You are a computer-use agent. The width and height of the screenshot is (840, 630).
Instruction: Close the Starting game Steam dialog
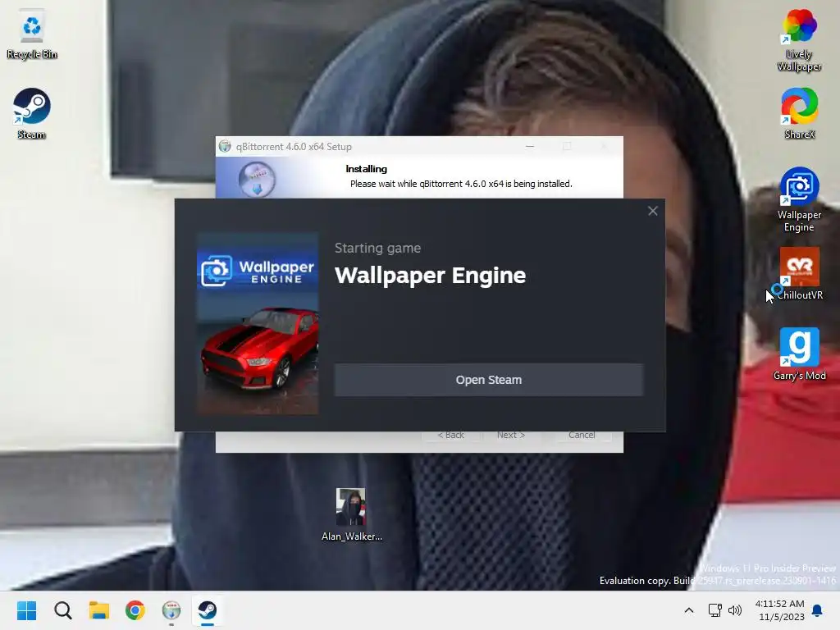click(x=652, y=211)
